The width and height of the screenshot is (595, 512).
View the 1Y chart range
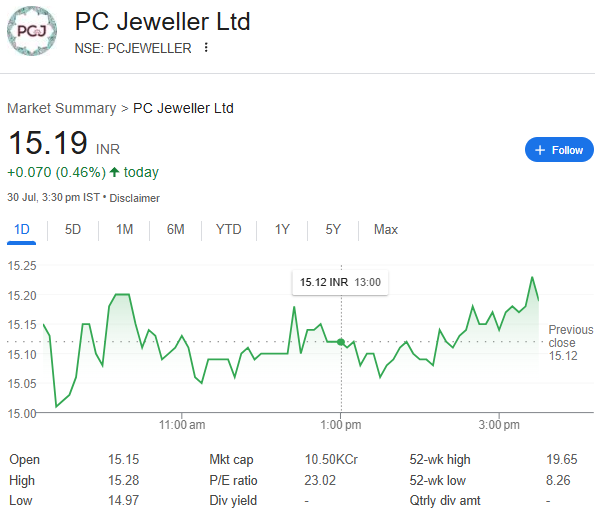click(x=282, y=230)
